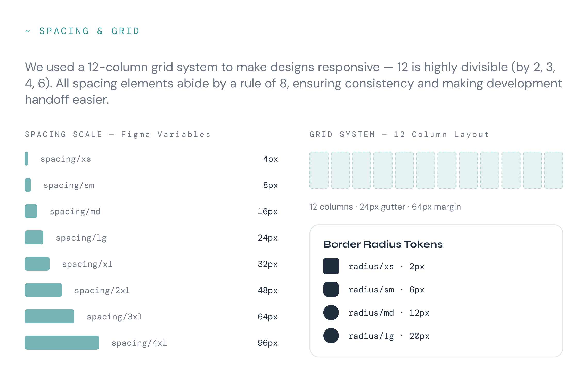This screenshot has height=379, width=588.
Task: Select the 'spacing/xl' label
Action: (x=87, y=264)
